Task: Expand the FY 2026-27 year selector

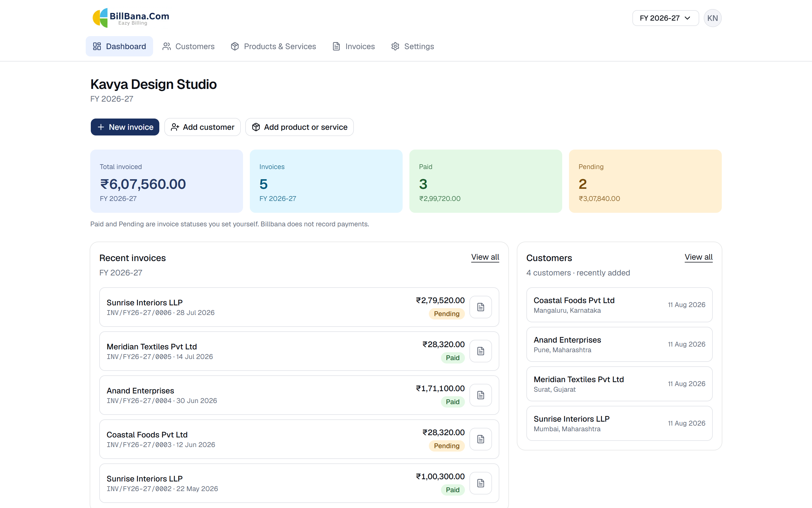Action: (665, 18)
